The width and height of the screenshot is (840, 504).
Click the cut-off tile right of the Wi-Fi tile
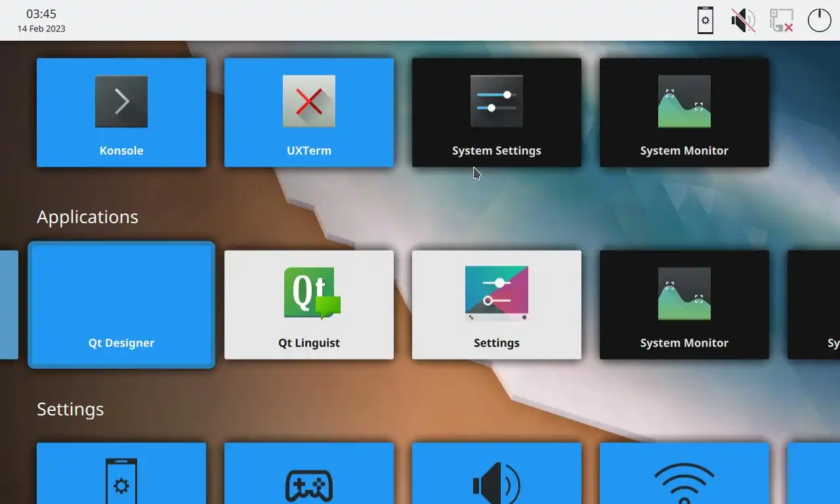814,473
